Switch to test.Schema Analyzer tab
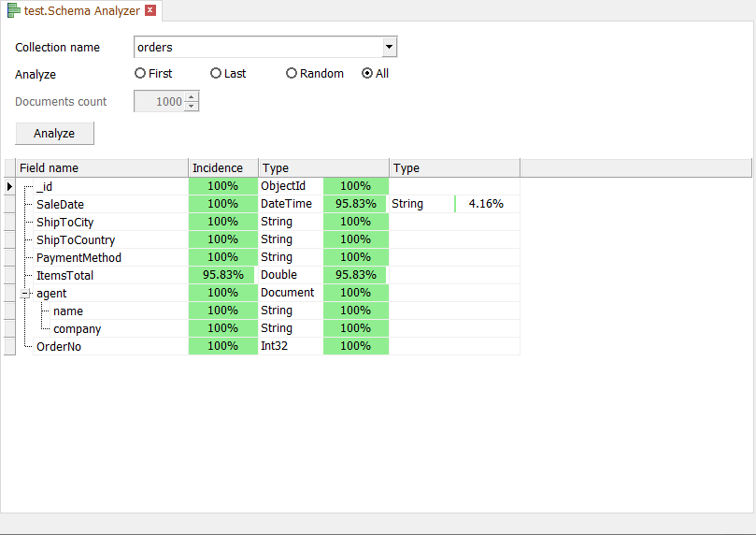Screen dimensions: 756x535 [82, 11]
